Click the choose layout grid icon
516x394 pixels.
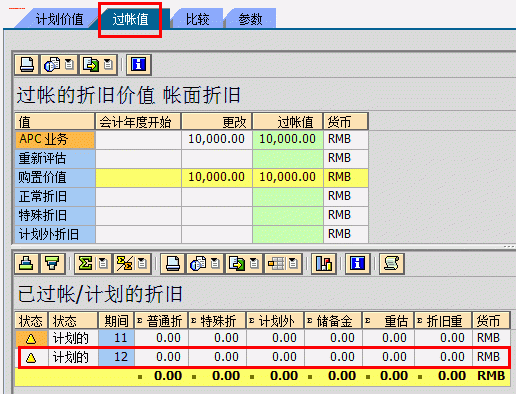(276, 264)
